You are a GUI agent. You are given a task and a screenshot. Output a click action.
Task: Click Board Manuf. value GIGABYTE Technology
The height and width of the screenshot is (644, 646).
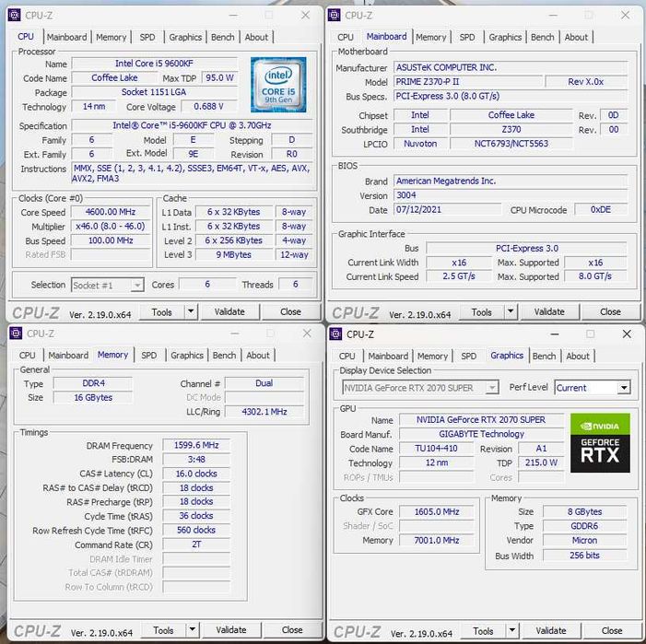pyautogui.click(x=481, y=434)
